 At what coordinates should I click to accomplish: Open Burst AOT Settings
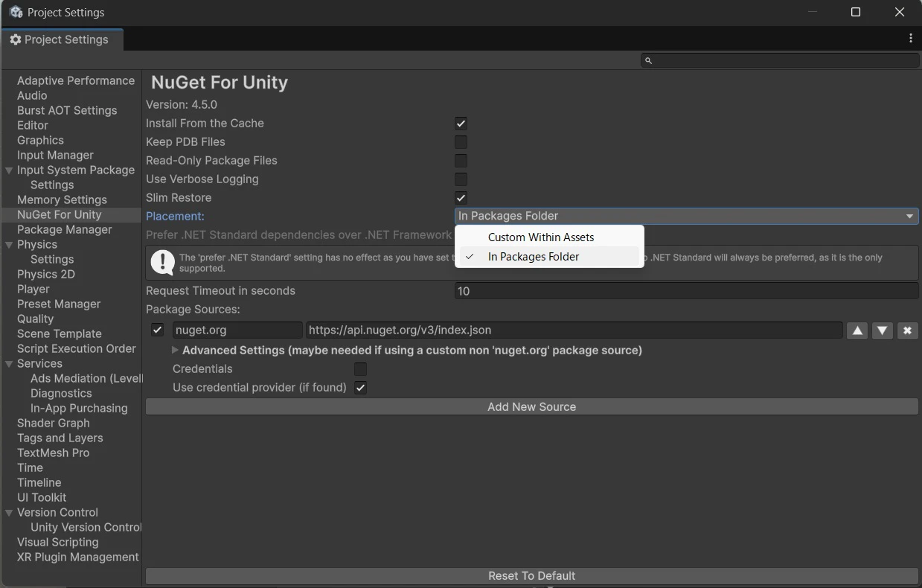pyautogui.click(x=67, y=110)
